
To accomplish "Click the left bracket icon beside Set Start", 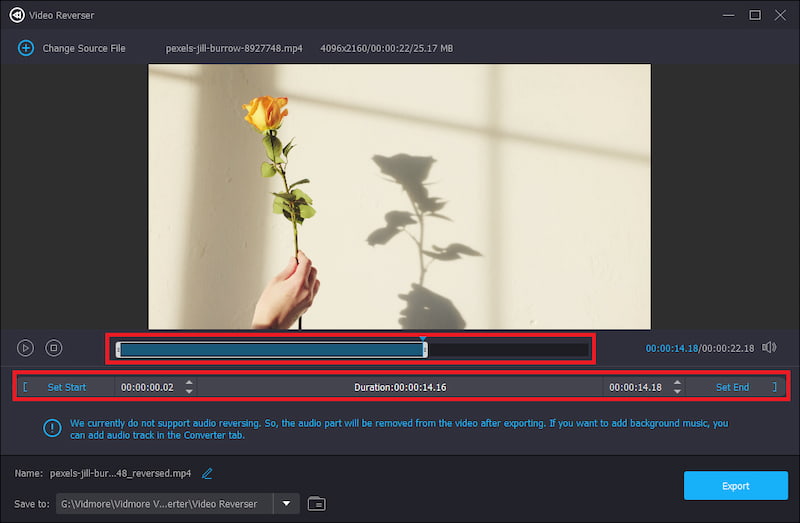I will [26, 387].
